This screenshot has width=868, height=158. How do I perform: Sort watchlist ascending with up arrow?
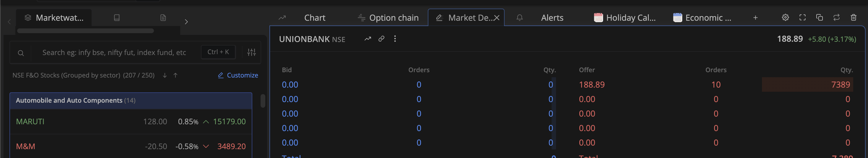click(175, 75)
